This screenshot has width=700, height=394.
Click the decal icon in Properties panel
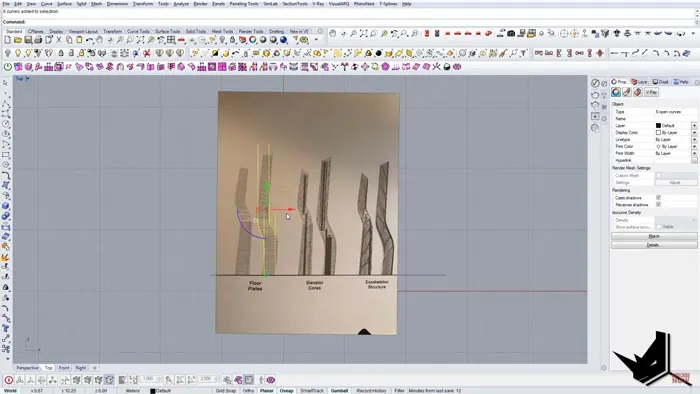pos(638,92)
